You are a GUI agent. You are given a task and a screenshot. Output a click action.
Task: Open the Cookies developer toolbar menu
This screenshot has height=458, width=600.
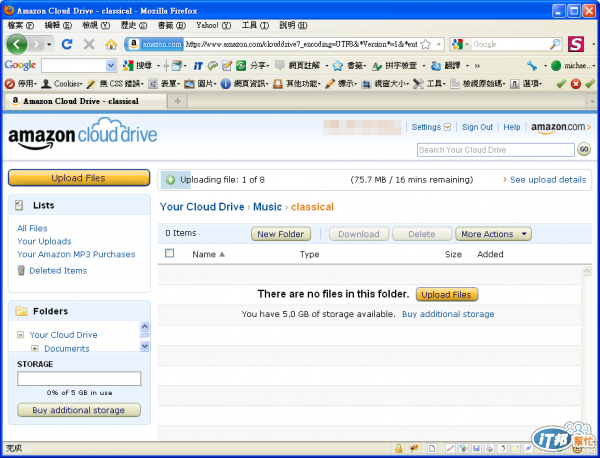click(62, 83)
